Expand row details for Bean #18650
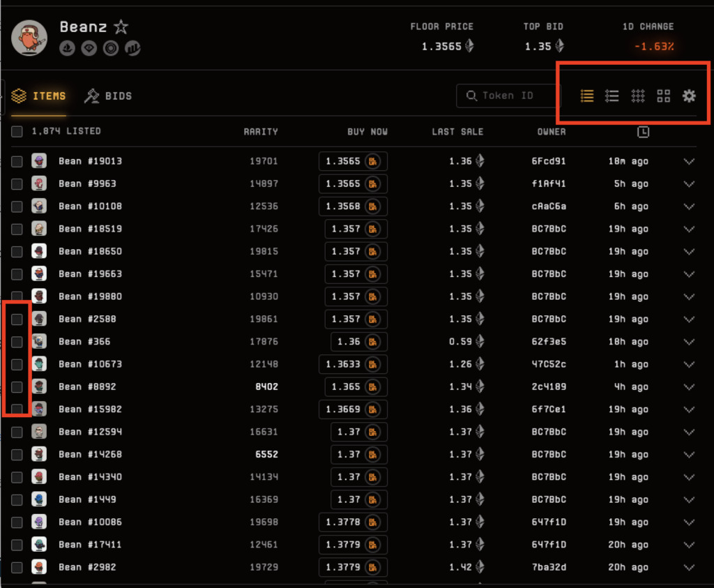Viewport: 714px width, 588px height. pyautogui.click(x=689, y=251)
